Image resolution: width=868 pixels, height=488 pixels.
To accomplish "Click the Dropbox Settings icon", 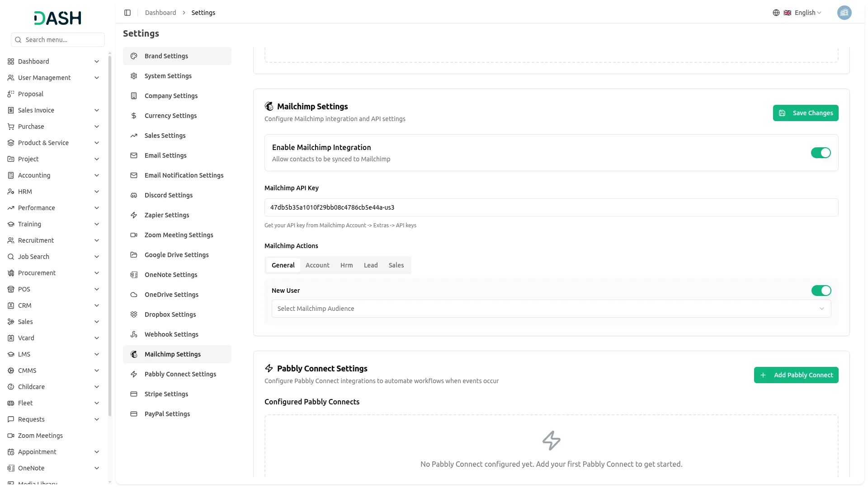I will pos(134,314).
